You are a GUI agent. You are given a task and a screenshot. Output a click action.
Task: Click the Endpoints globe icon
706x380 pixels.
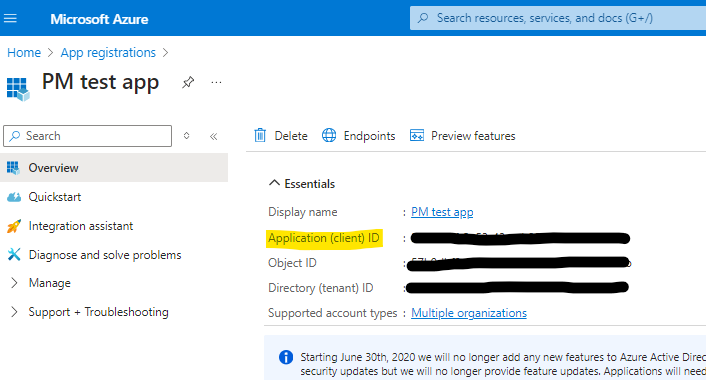[329, 135]
